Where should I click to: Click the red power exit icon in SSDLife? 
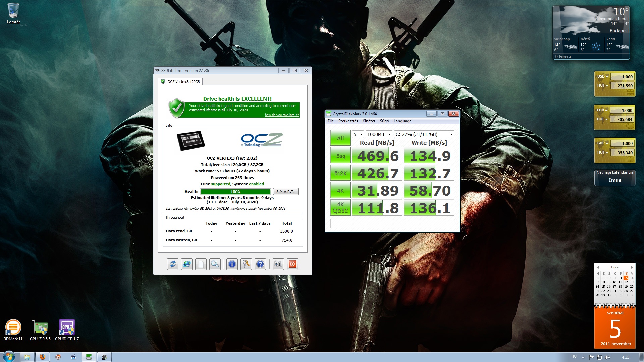pos(292,264)
